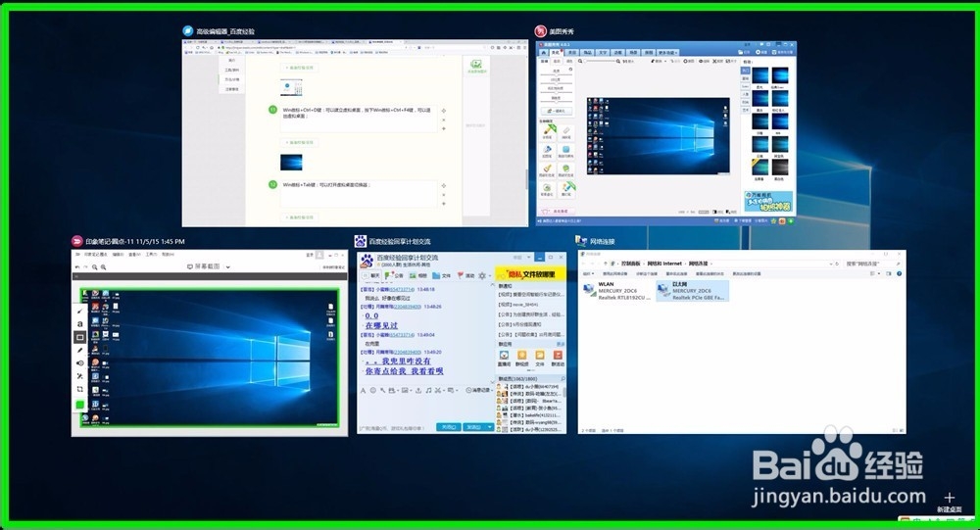This screenshot has width=980, height=530.
Task: Open 群活动 group app icon
Action: coord(558,358)
